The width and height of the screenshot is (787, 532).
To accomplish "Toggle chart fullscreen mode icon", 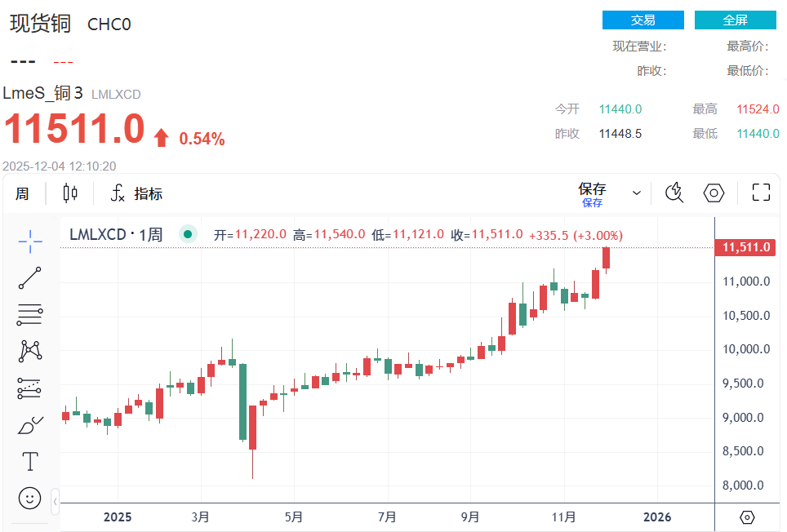I will 761,193.
